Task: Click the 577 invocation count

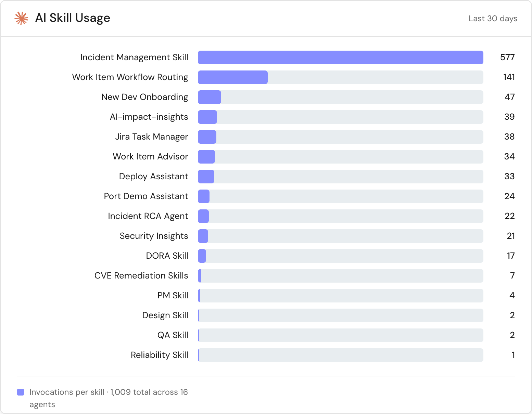Action: pyautogui.click(x=507, y=57)
